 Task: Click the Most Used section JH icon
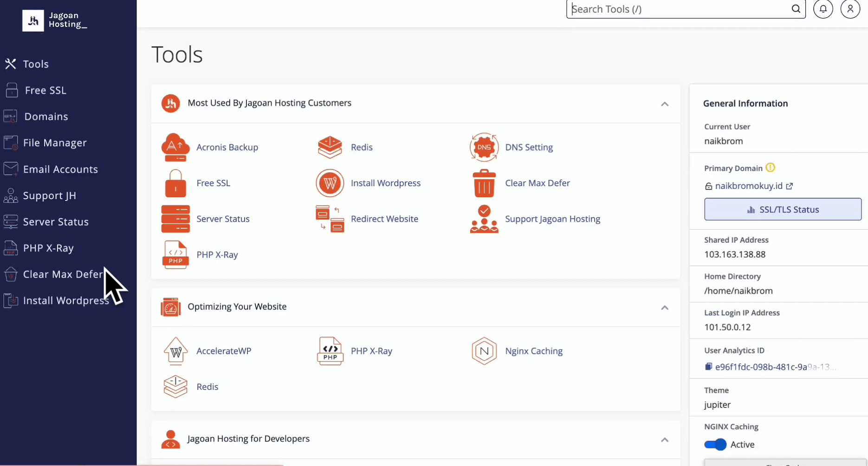(170, 103)
